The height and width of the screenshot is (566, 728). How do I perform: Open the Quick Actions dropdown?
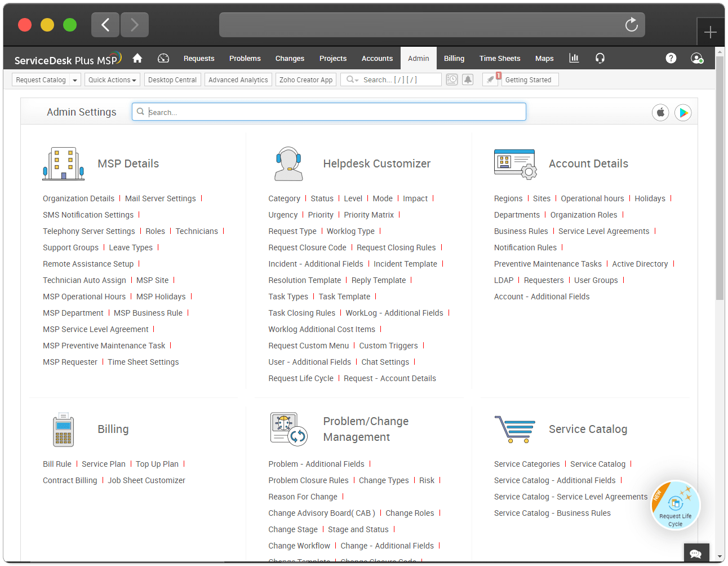(112, 80)
